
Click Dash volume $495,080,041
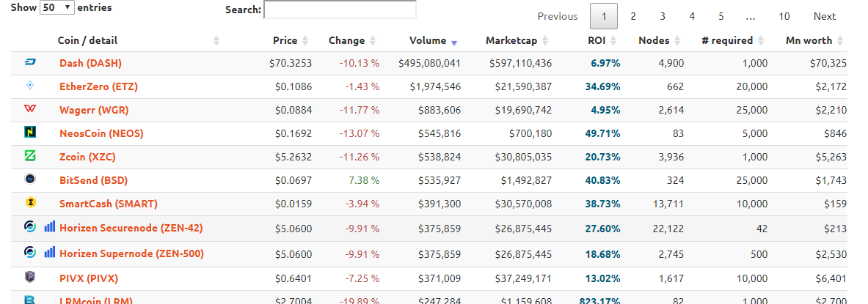[x=429, y=64]
